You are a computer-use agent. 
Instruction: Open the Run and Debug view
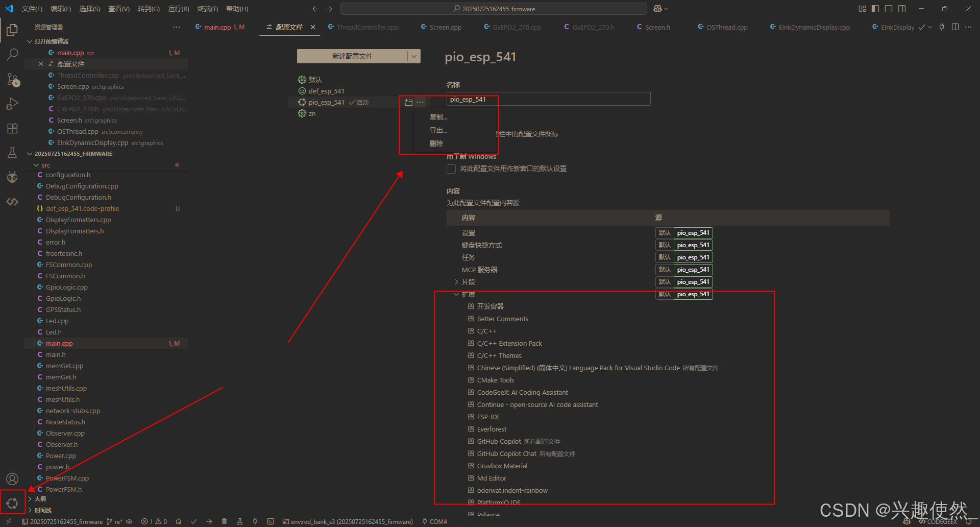point(12,104)
